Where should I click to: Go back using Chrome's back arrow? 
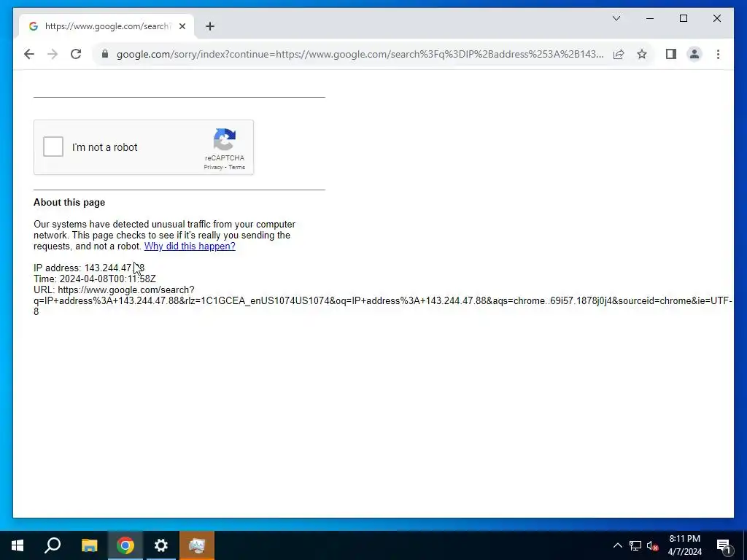pyautogui.click(x=29, y=54)
